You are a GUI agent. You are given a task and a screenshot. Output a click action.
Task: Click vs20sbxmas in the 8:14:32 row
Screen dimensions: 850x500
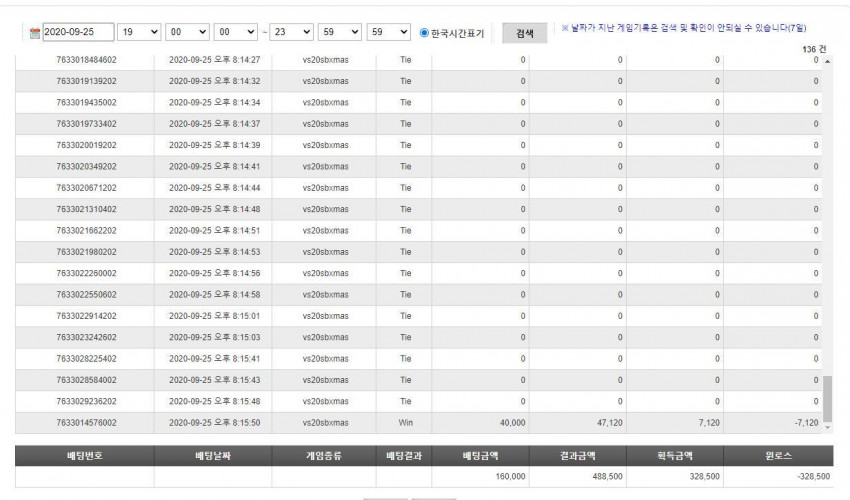pyautogui.click(x=325, y=81)
